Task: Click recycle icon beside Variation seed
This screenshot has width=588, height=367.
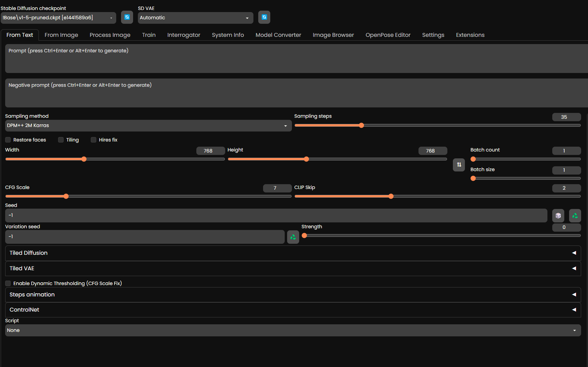Action: point(293,237)
